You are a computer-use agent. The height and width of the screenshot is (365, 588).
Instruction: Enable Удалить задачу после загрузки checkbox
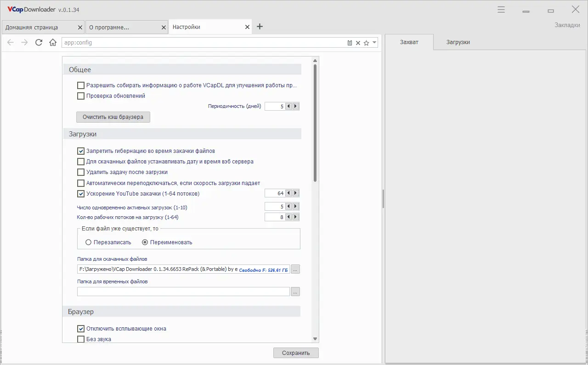click(81, 172)
